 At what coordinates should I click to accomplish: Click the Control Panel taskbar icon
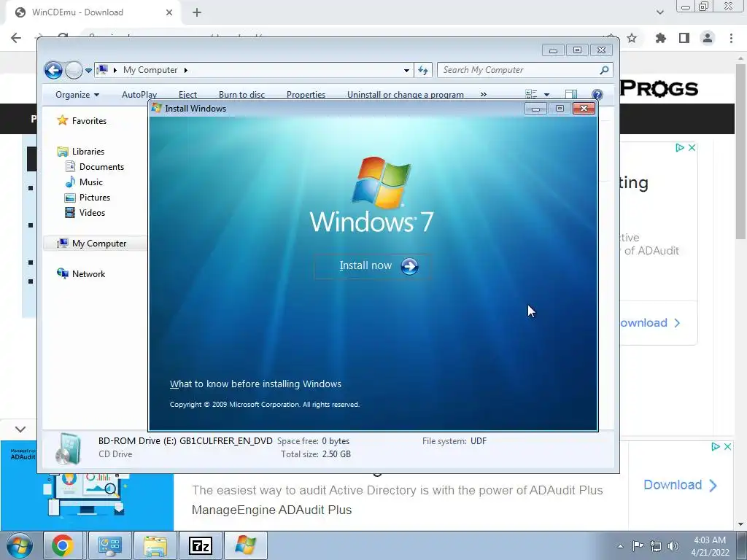110,545
